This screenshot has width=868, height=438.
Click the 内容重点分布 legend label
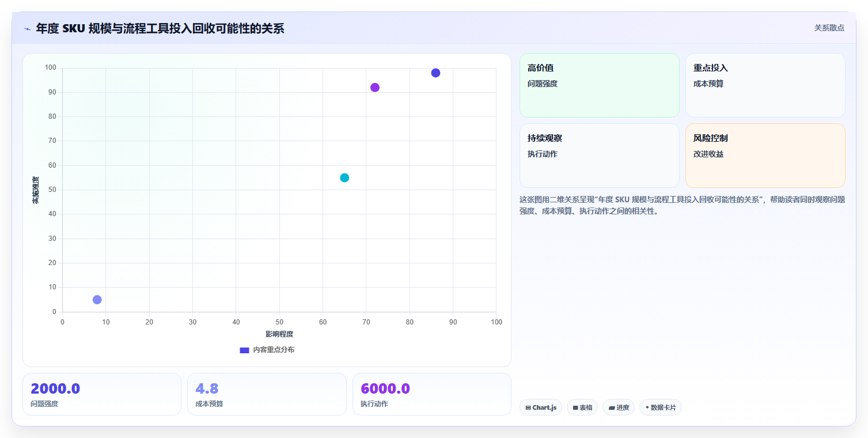(274, 350)
